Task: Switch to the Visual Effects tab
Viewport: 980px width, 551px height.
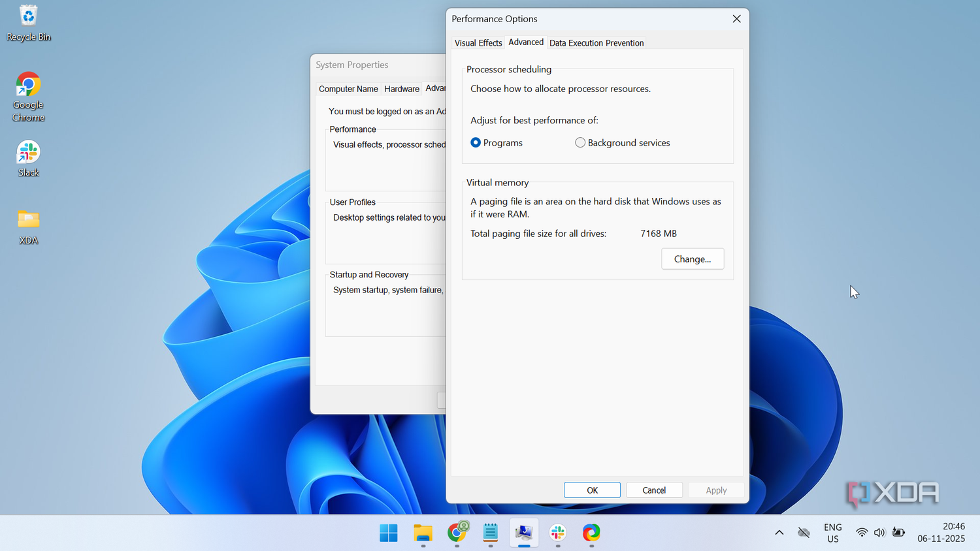Action: 478,42
